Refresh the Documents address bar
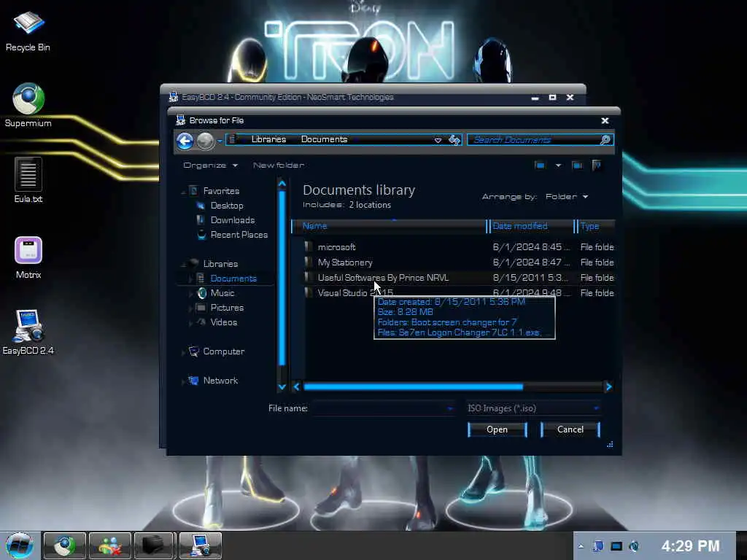Screen dimensions: 747x560 454,140
